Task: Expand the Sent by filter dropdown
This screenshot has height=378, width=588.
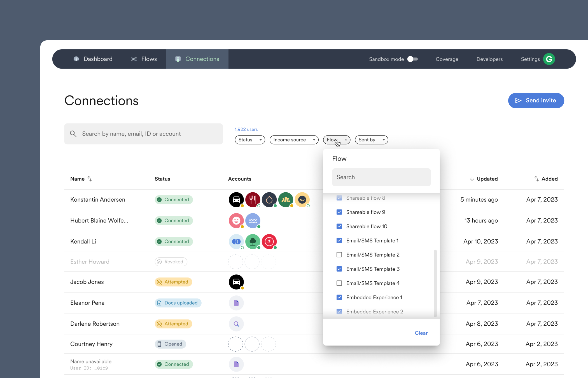Action: (x=371, y=140)
